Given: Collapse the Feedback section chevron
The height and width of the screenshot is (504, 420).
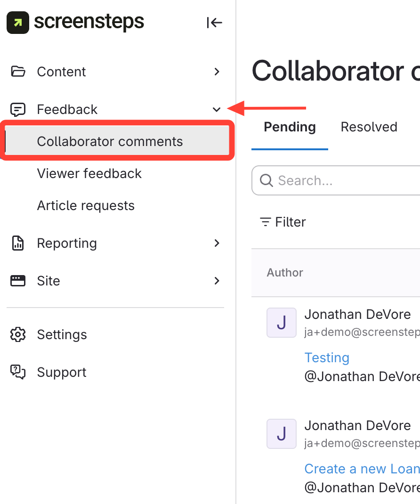Looking at the screenshot, I should pyautogui.click(x=217, y=109).
